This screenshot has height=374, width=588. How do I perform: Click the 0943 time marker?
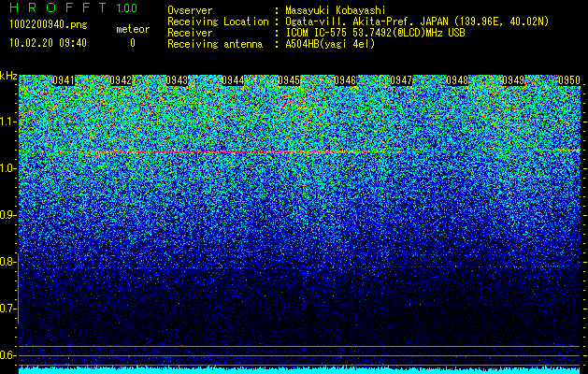177,80
